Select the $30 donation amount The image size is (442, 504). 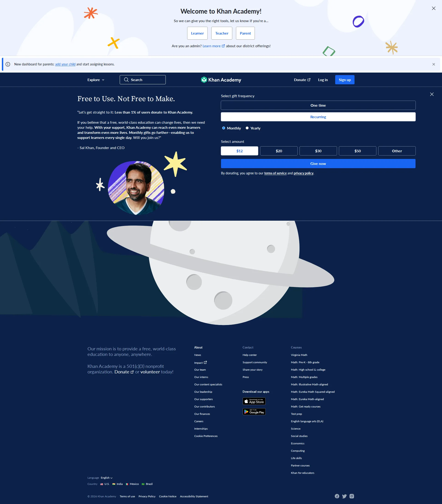click(318, 151)
